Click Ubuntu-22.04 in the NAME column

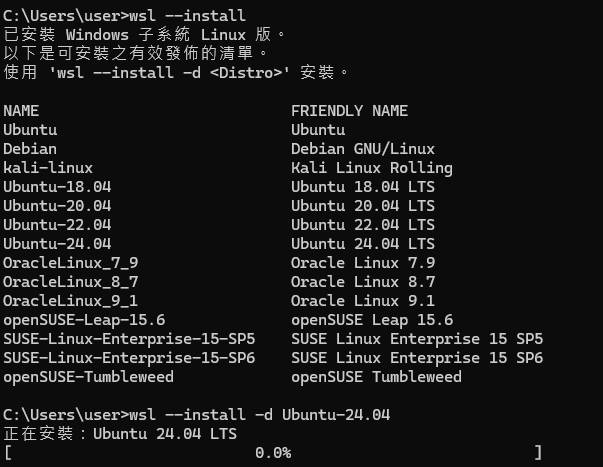point(57,225)
